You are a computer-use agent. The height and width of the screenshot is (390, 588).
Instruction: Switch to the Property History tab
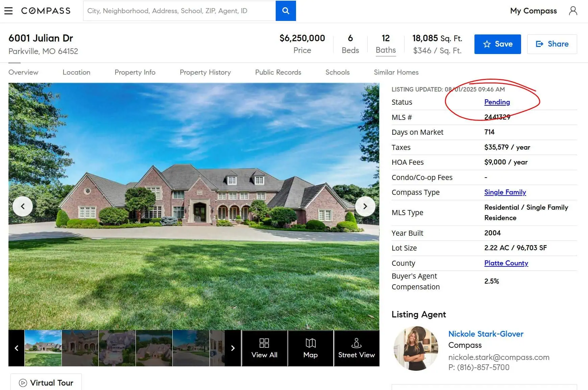(x=205, y=72)
